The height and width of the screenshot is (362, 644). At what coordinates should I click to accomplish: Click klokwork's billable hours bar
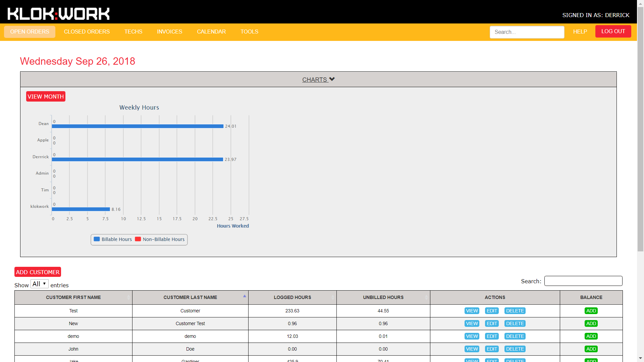tap(81, 209)
